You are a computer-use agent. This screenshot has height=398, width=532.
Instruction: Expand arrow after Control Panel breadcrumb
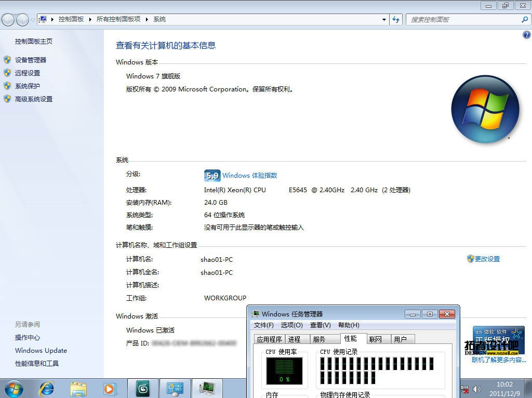tap(90, 19)
